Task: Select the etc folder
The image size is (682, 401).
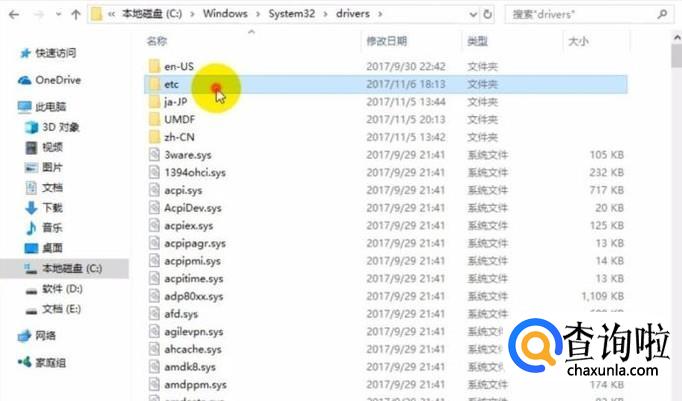Action: [x=385, y=84]
